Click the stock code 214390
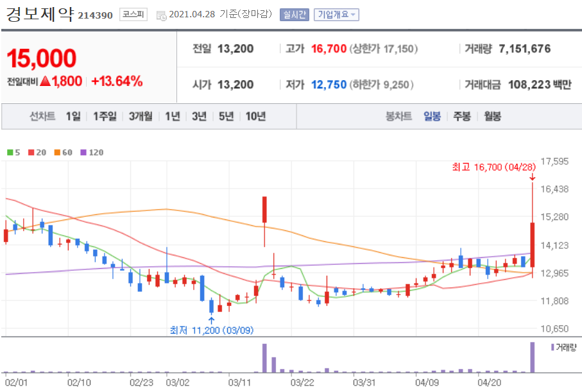This screenshot has width=582, height=392. coord(95,15)
